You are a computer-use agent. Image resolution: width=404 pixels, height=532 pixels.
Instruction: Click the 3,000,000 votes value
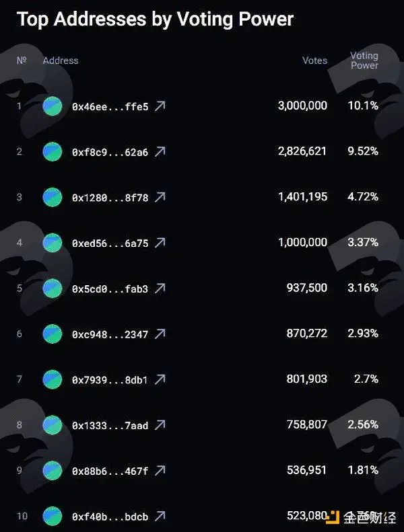(x=302, y=106)
